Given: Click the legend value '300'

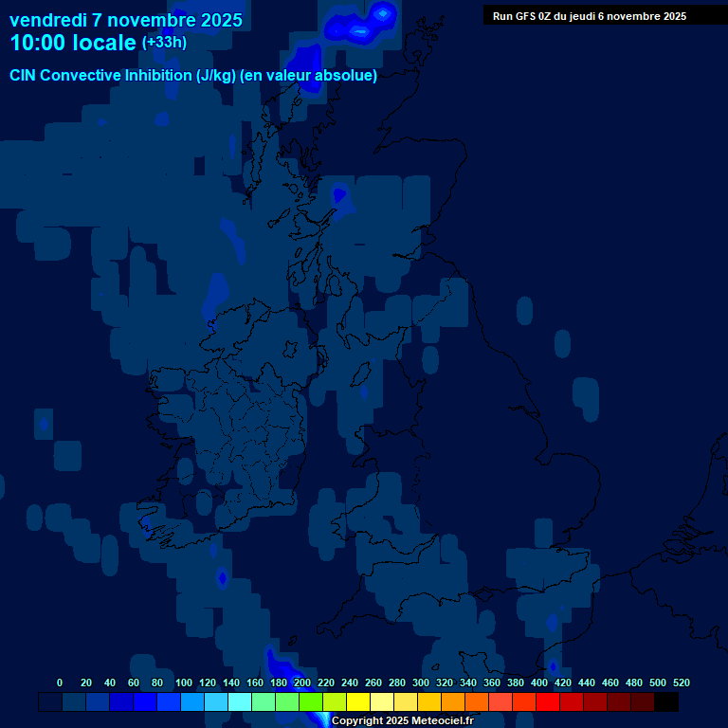Looking at the screenshot, I should click(x=421, y=682).
